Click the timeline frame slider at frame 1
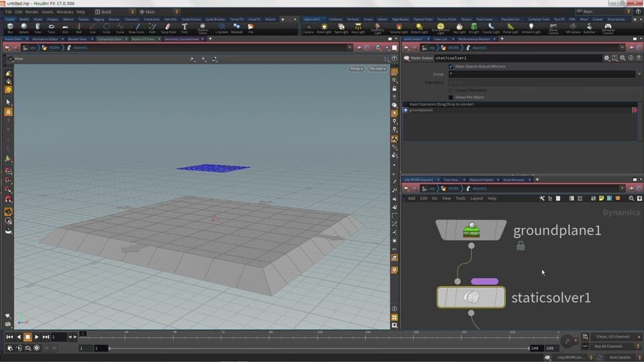This screenshot has width=644, height=362. tap(83, 334)
